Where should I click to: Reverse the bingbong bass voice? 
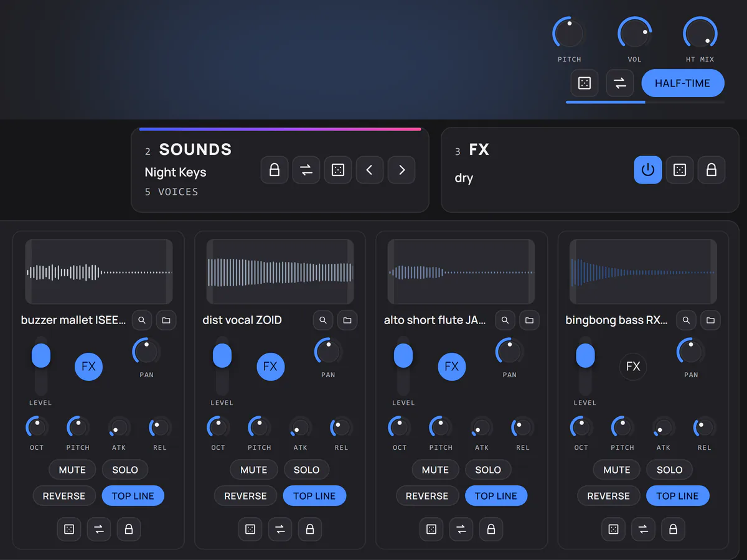[609, 496]
